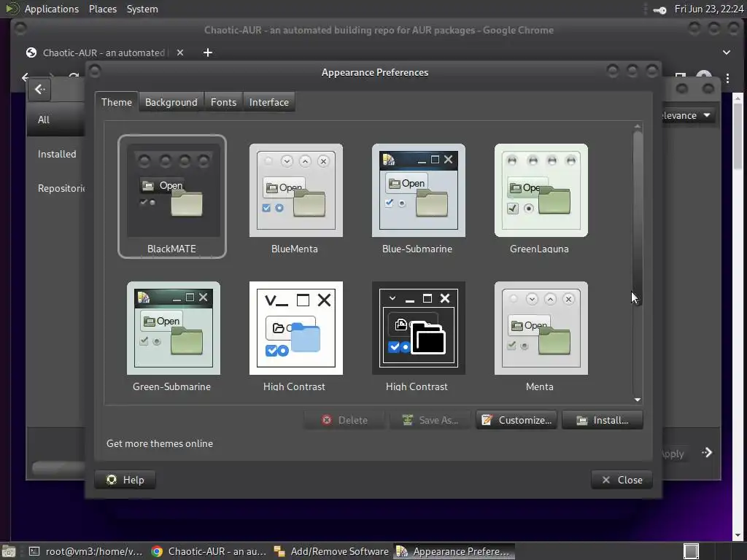The height and width of the screenshot is (560, 747).
Task: Open the Relevance sort dropdown
Action: 689,115
